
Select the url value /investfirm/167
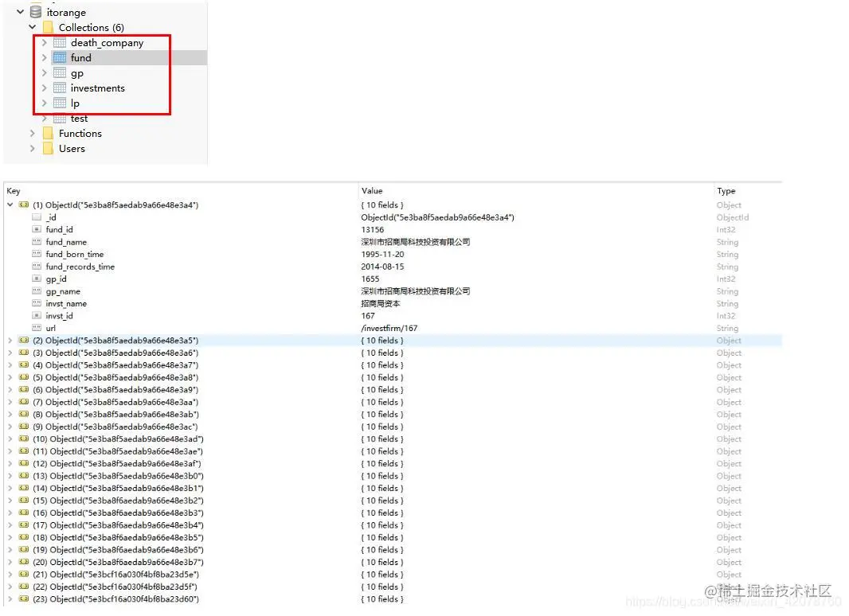389,328
